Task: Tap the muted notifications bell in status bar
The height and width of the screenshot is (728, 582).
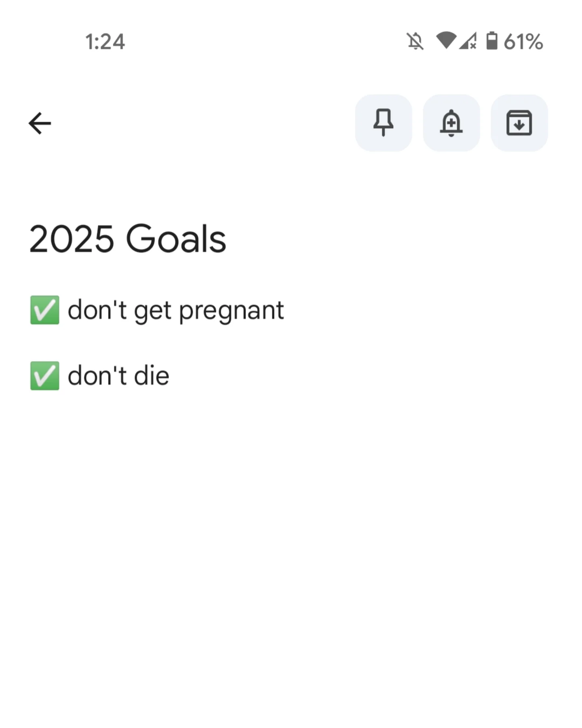Action: (415, 41)
